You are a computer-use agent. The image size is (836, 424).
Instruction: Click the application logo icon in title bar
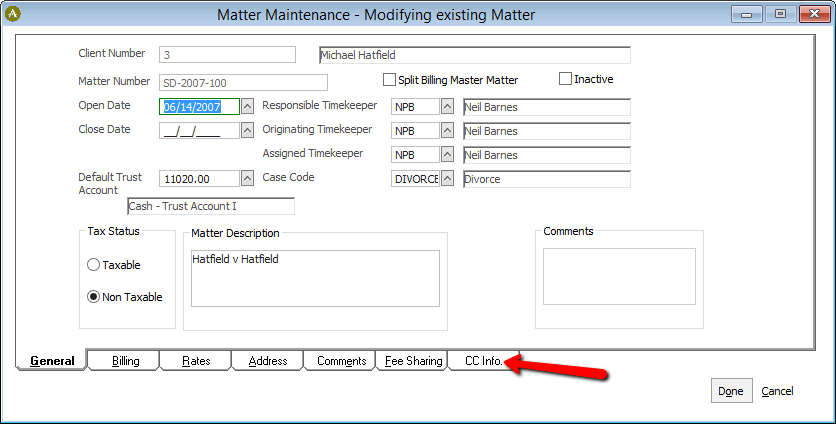[x=12, y=14]
